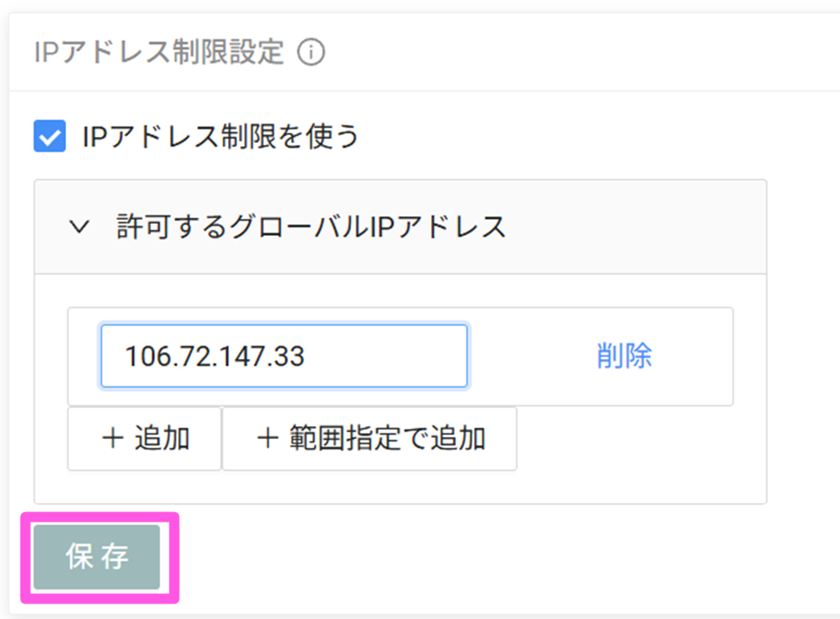The height and width of the screenshot is (619, 840).
Task: Click the plus icon in the 追加 button
Action: pos(112,439)
